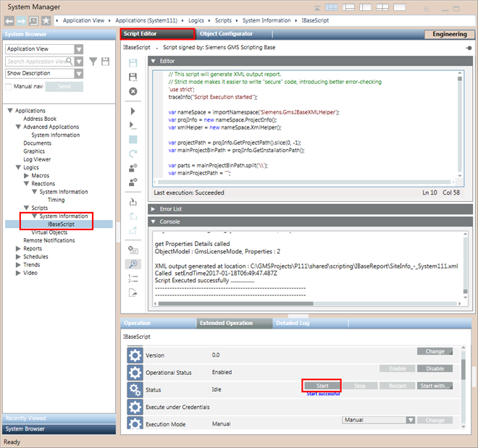This screenshot has height=448, width=478.
Task: Click the gear icon beside Status row
Action: click(x=135, y=390)
